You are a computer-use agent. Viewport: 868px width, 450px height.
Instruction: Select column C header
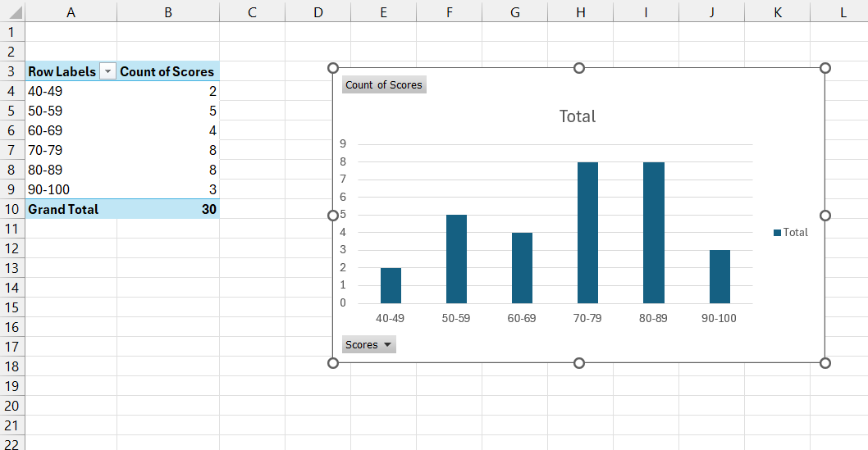tap(253, 11)
